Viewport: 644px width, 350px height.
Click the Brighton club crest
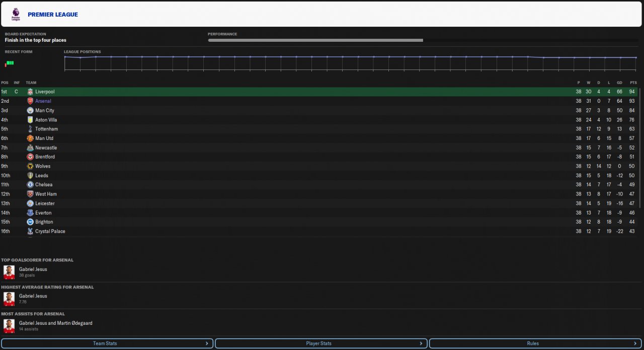coord(30,222)
